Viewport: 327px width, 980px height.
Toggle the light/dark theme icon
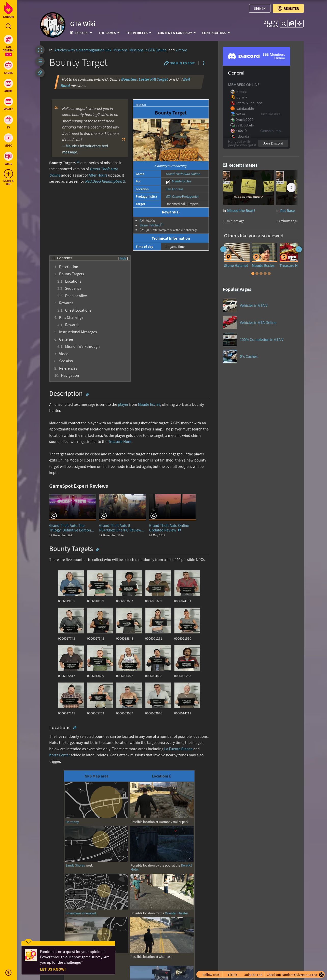click(x=299, y=24)
